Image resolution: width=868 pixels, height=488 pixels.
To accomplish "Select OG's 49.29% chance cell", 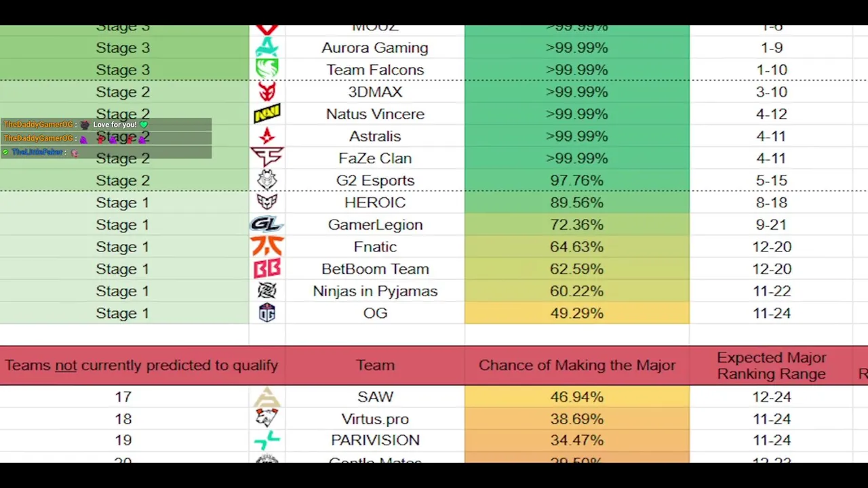I will [576, 313].
